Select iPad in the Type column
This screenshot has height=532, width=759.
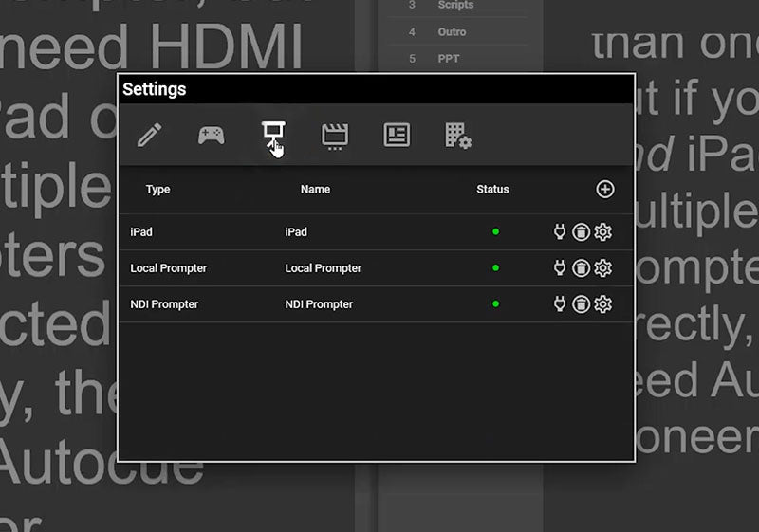(x=141, y=232)
